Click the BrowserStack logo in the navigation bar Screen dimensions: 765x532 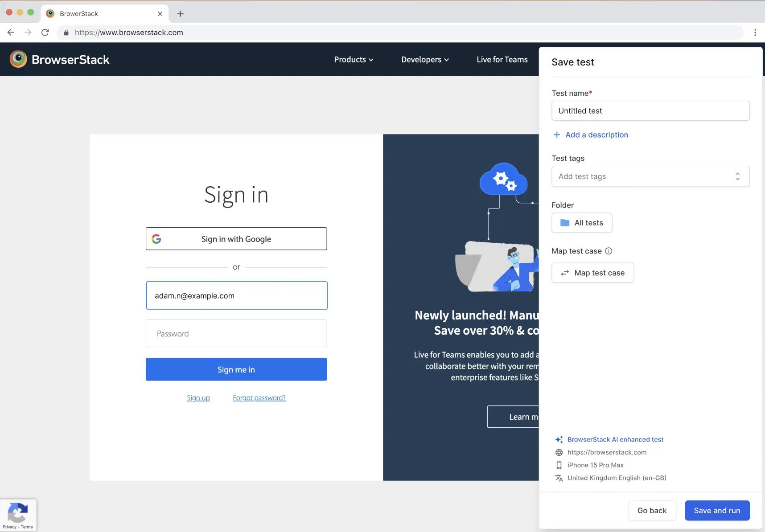click(59, 59)
